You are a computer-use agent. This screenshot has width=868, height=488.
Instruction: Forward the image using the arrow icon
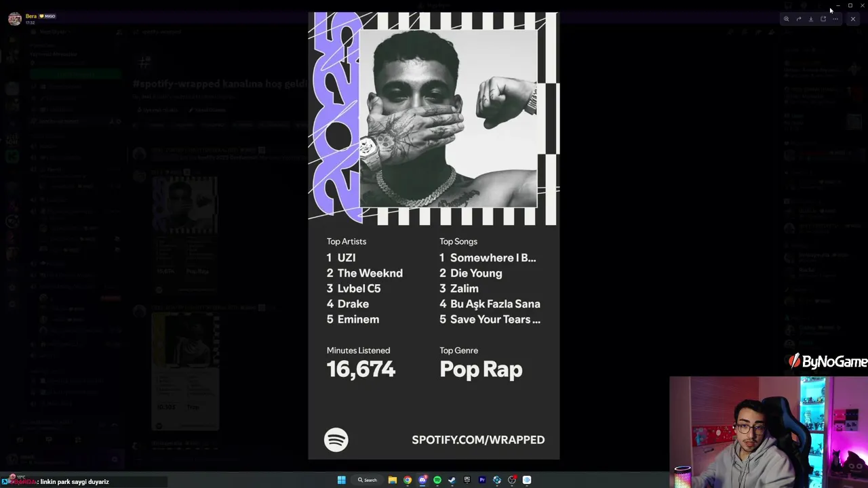click(x=799, y=19)
